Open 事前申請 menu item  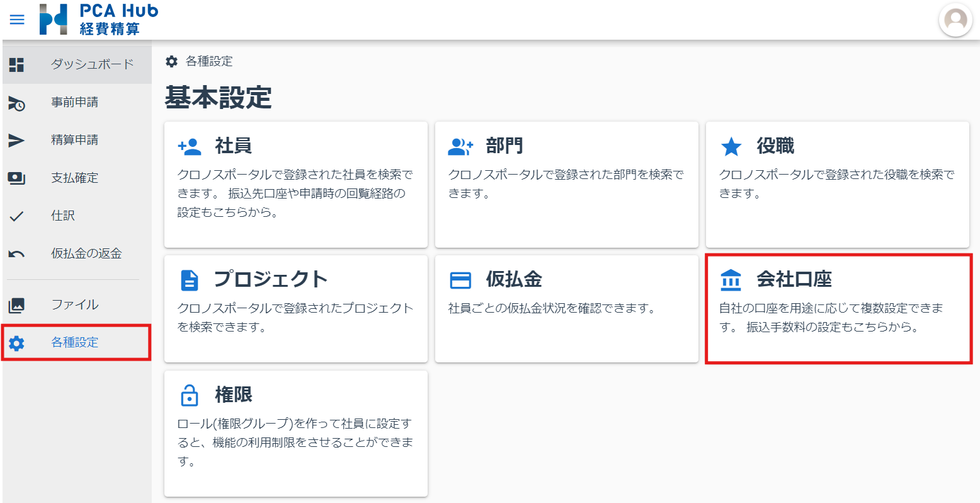77,102
